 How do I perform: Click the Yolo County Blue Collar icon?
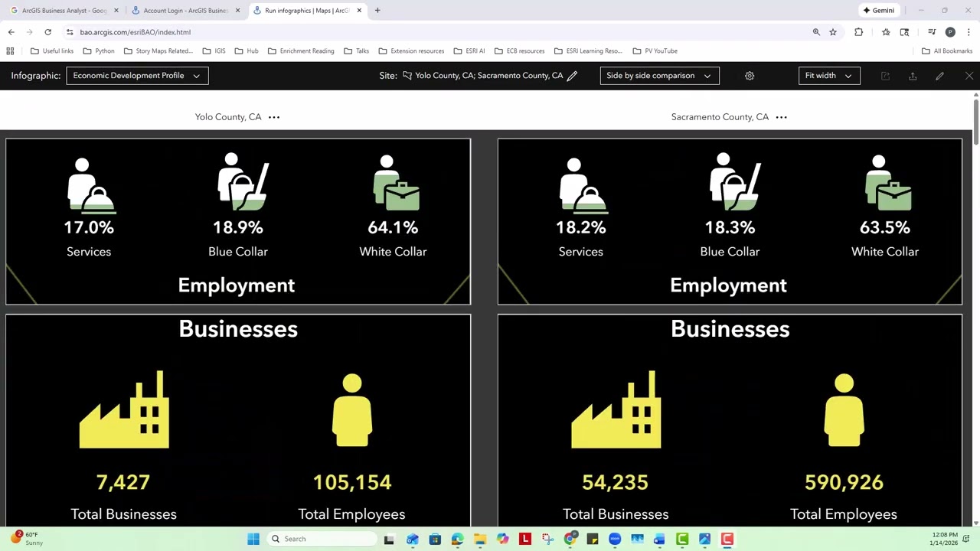(242, 182)
